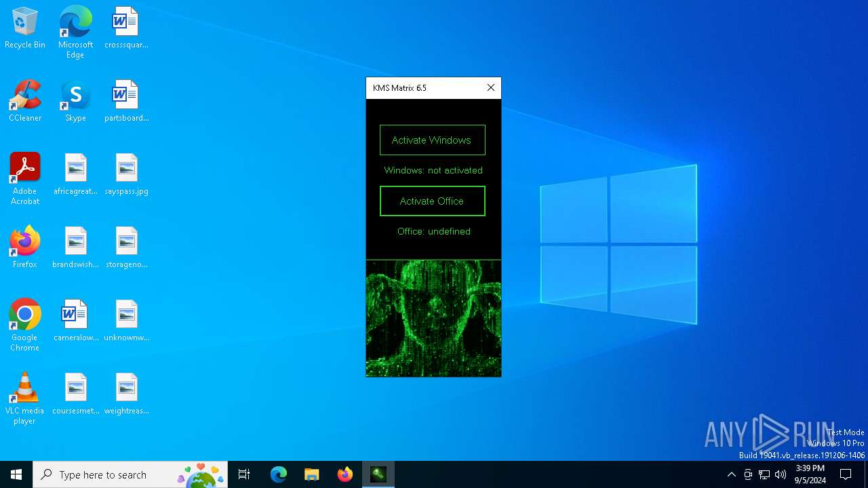The height and width of the screenshot is (488, 868).
Task: Select the brandswish... image file icon
Action: (x=75, y=248)
